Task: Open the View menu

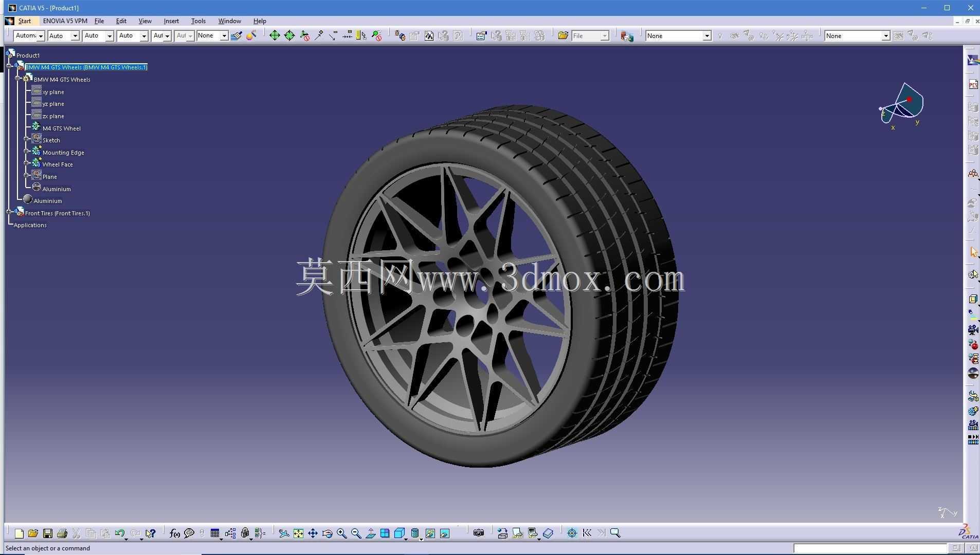Action: coord(145,21)
